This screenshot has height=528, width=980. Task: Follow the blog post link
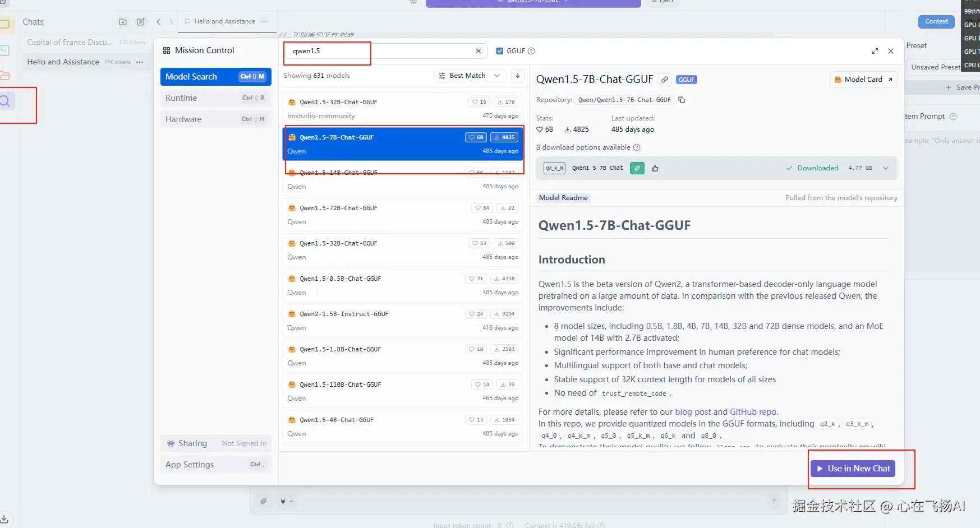[693, 412]
